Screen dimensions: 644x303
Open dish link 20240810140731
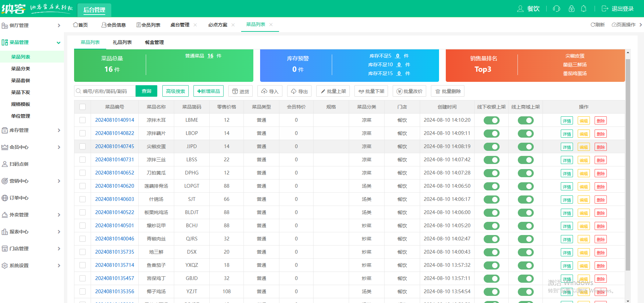pos(115,160)
